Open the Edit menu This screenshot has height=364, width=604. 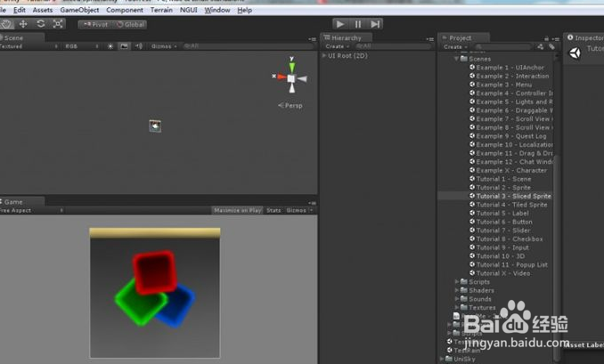coord(20,10)
